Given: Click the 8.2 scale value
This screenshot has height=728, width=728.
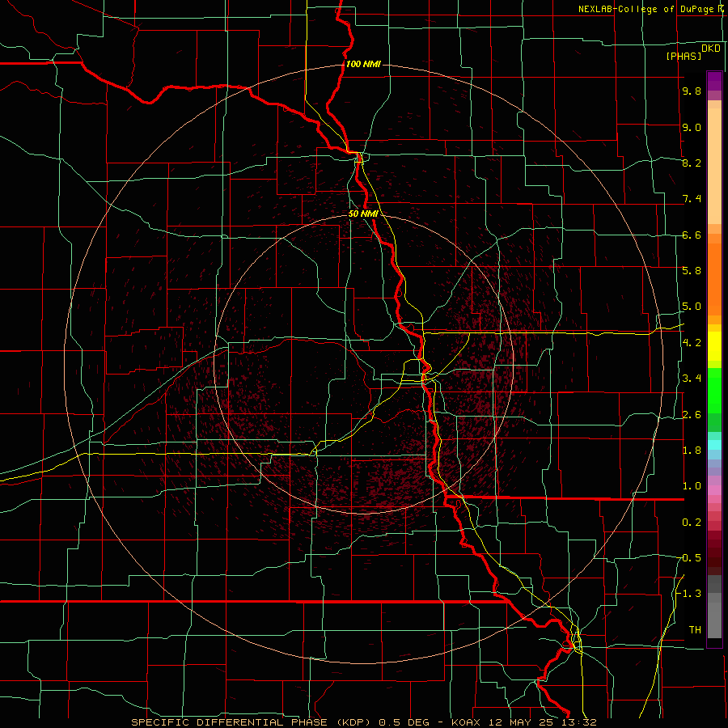Looking at the screenshot, I should pyautogui.click(x=692, y=163).
